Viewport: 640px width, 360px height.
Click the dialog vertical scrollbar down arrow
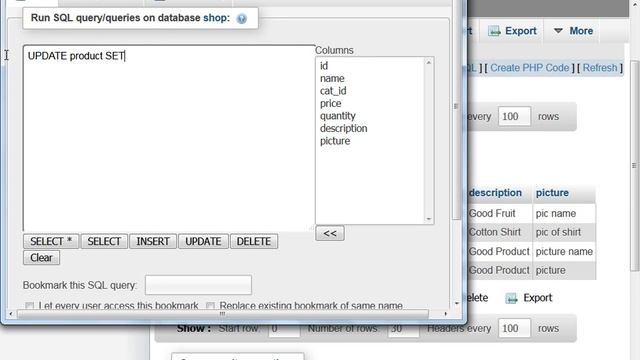457,303
